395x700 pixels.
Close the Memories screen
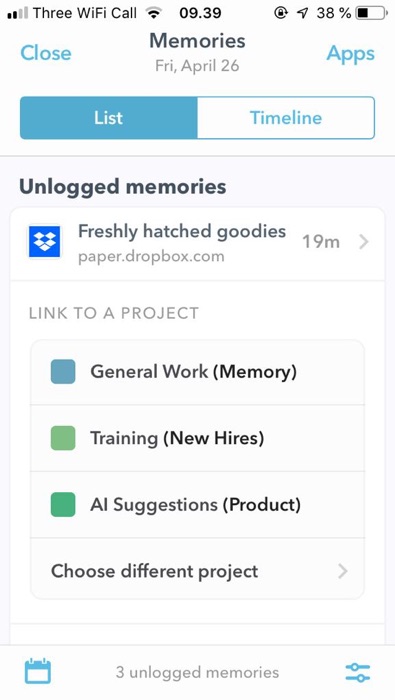(x=46, y=53)
